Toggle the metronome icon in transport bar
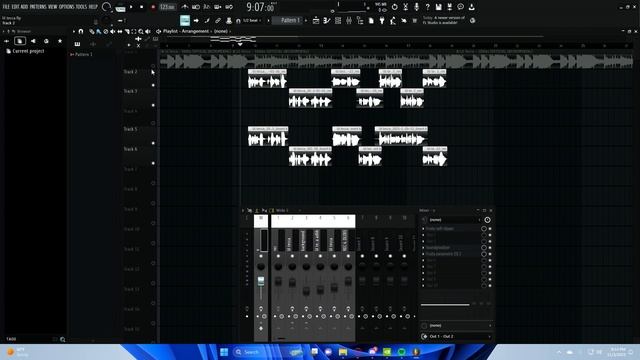 pos(185,7)
